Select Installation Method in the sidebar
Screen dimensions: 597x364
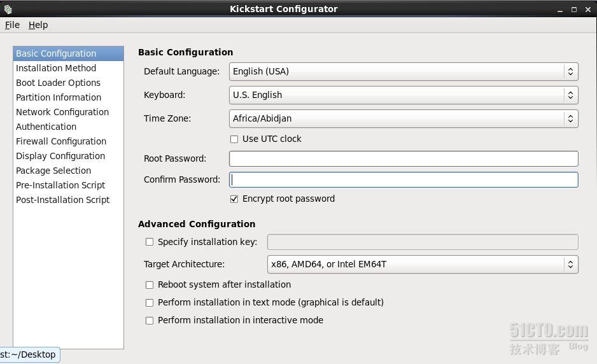tap(56, 68)
